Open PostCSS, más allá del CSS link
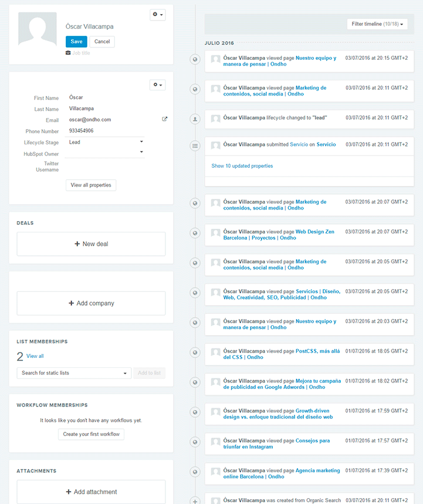The height and width of the screenshot is (504, 423). 282,354
